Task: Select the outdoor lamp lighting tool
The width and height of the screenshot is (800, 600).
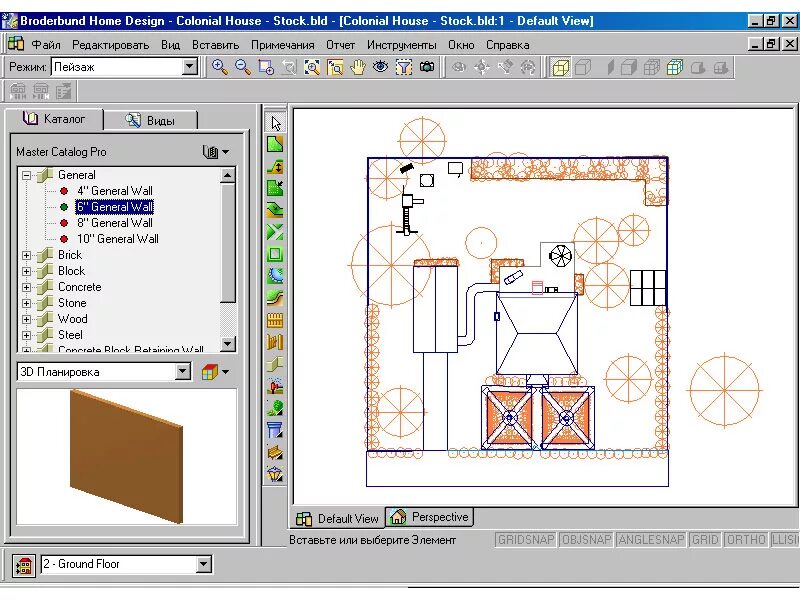Action: (x=276, y=474)
